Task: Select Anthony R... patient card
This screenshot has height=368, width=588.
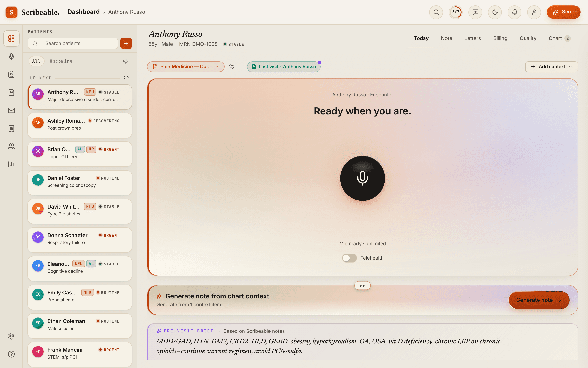Action: click(80, 97)
